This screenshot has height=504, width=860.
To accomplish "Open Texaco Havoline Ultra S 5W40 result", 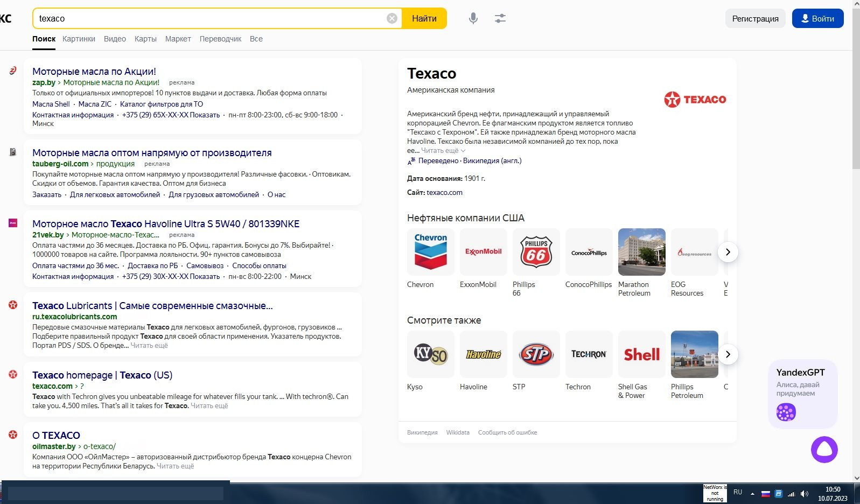I will (x=166, y=224).
